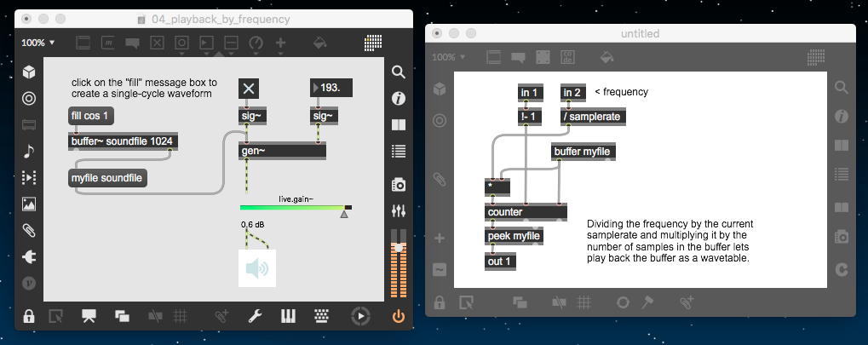Click the 04_playback_by_frequency window title
Image resolution: width=868 pixels, height=345 pixels.
(x=221, y=20)
